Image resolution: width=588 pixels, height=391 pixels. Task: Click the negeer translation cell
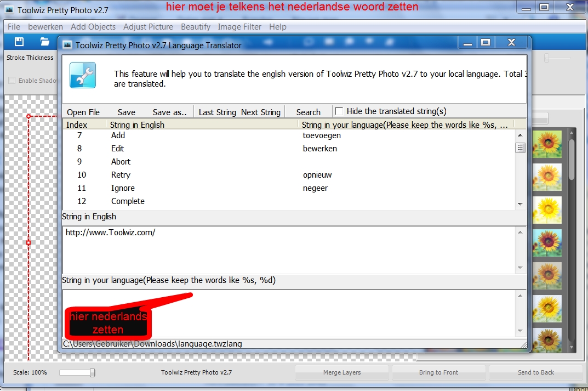coord(315,188)
